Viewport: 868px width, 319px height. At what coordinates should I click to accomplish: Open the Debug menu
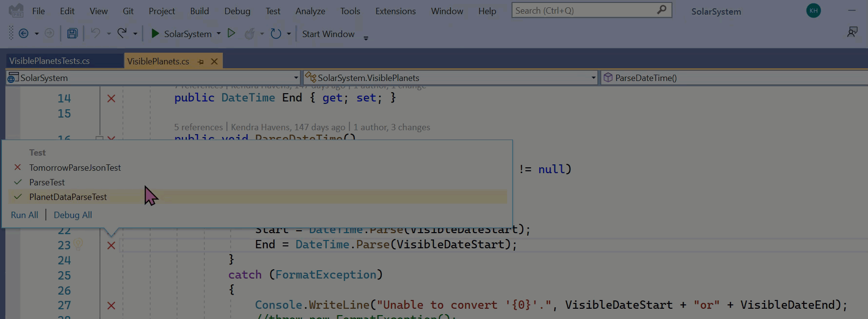237,11
